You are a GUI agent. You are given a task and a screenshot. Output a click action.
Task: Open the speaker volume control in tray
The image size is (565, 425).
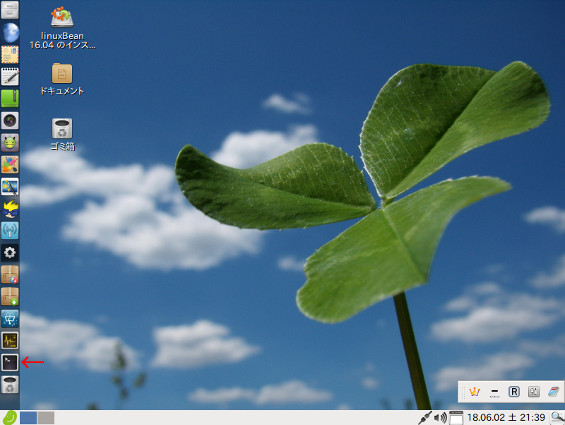[x=440, y=418]
